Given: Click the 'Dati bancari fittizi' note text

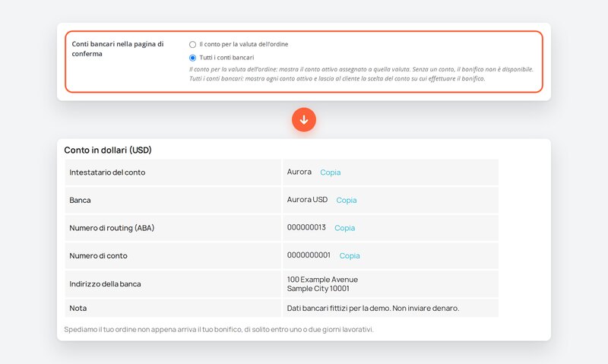Looking at the screenshot, I should coord(373,309).
